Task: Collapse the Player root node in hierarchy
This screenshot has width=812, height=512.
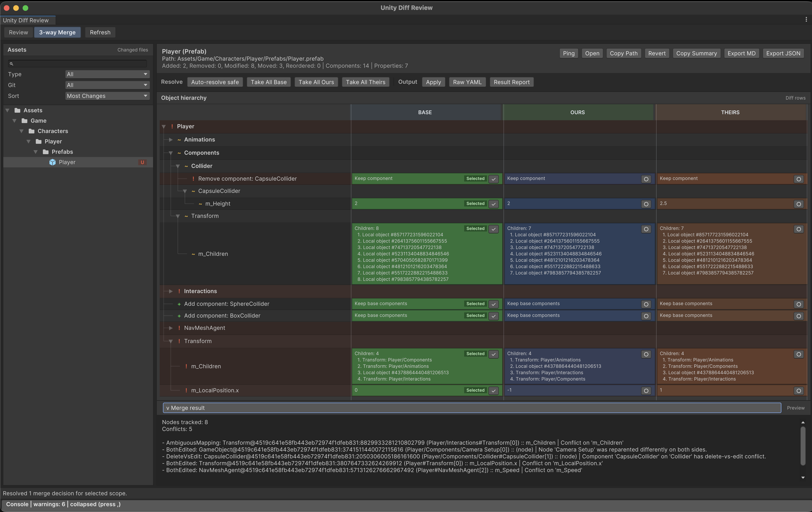Action: [x=164, y=127]
